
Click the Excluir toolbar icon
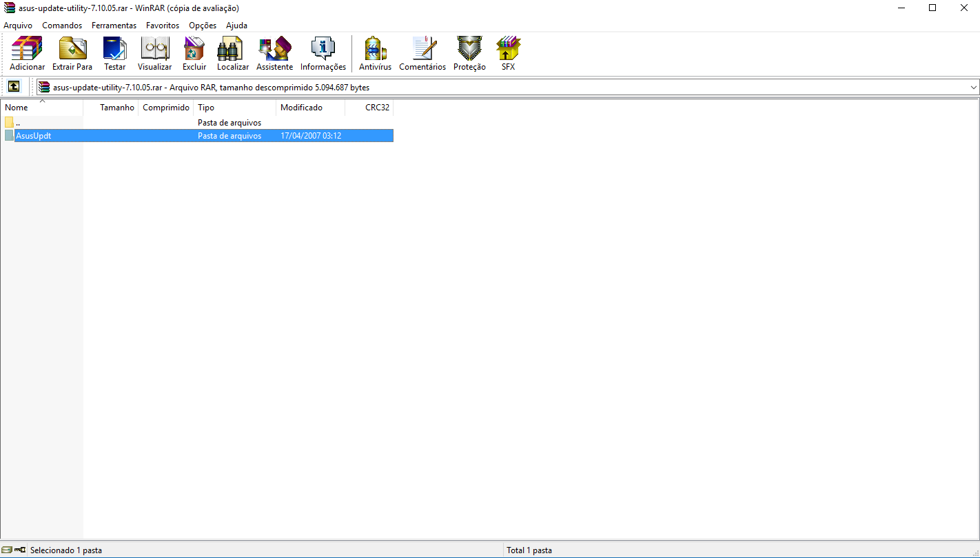pos(194,54)
